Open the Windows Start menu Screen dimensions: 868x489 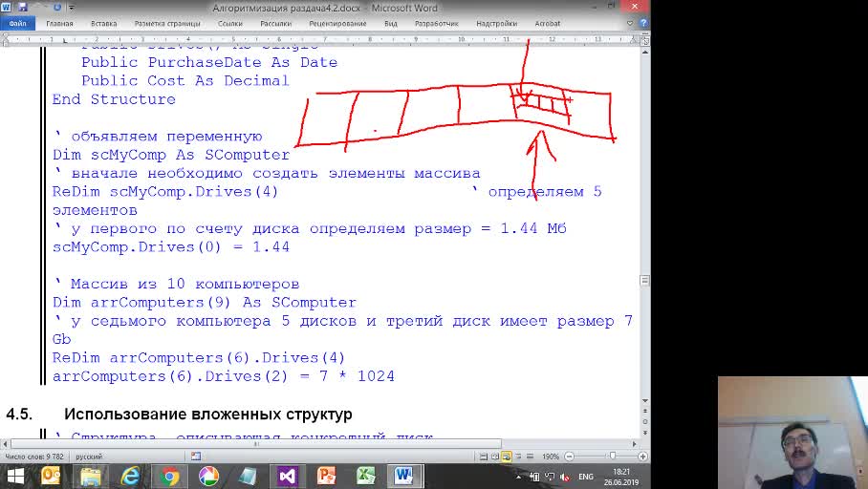[x=15, y=477]
